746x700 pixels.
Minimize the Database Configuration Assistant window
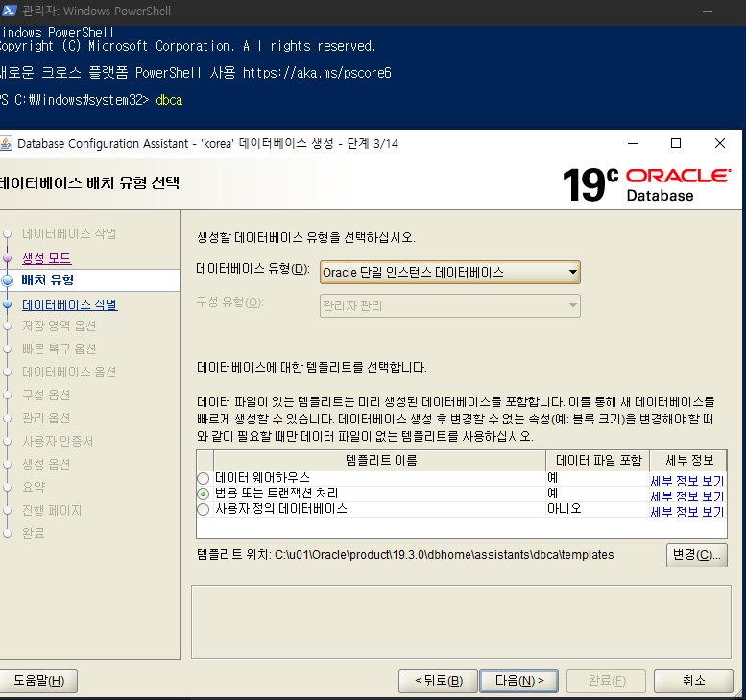(x=633, y=143)
